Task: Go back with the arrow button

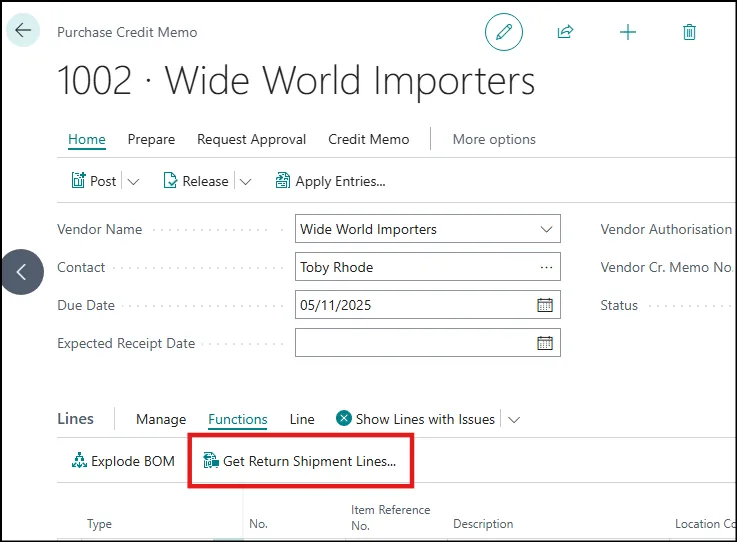Action: (23, 31)
